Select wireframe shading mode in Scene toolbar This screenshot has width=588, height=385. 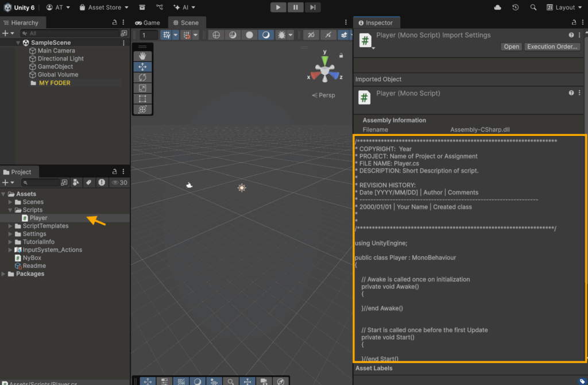coord(216,35)
